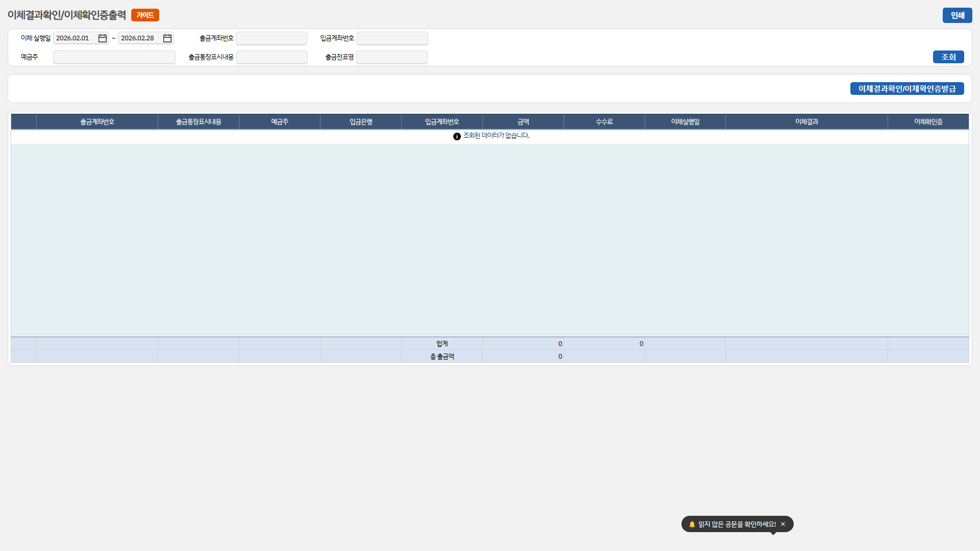Click the 이체결과 column header
980x551 pixels.
[x=806, y=122]
